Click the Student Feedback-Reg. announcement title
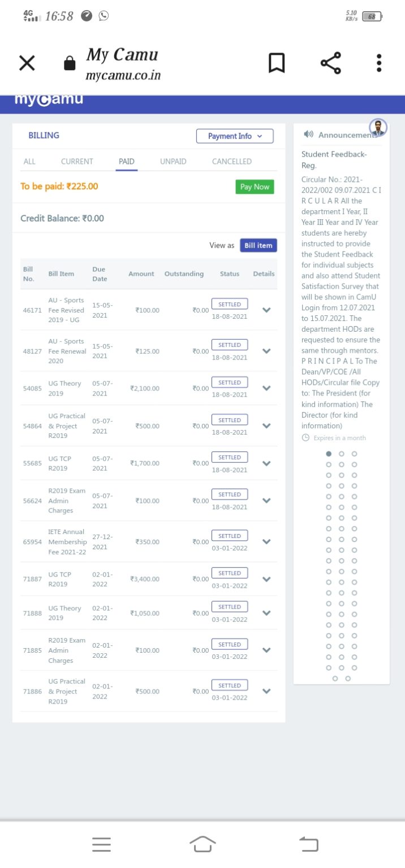The image size is (405, 868). 334,160
